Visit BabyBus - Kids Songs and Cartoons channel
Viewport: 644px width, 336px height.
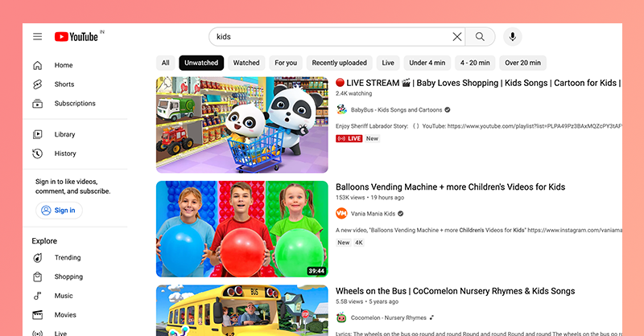pos(396,110)
